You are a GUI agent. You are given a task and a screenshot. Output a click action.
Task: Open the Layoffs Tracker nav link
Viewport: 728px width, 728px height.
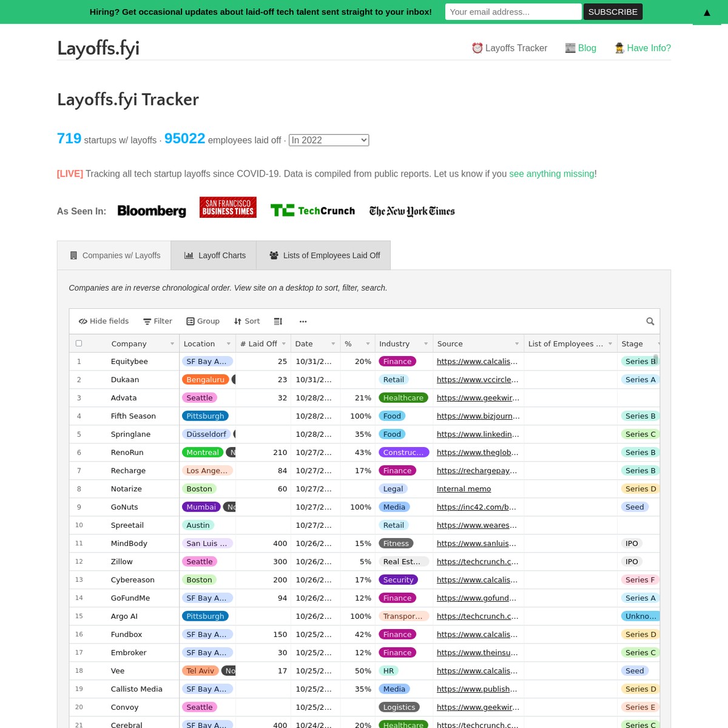pyautogui.click(x=510, y=48)
